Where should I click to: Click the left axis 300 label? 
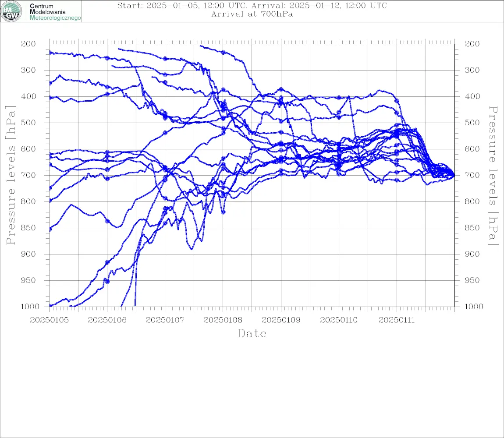tap(28, 70)
